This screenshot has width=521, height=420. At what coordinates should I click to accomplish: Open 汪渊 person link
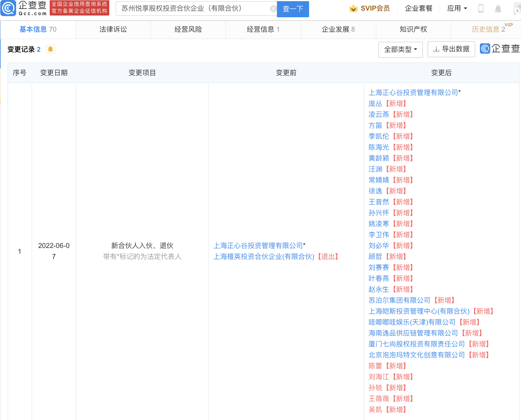tap(375, 169)
